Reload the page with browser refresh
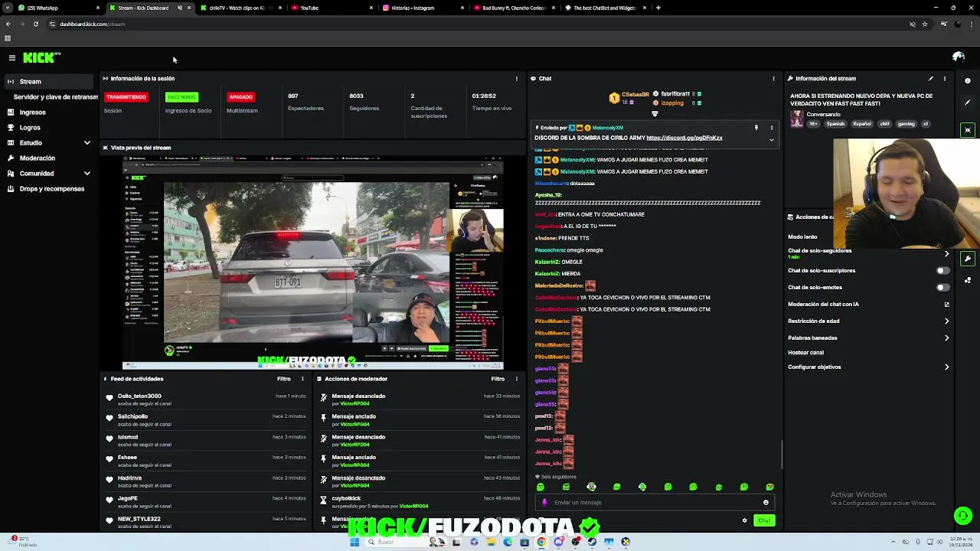The height and width of the screenshot is (551, 980). click(x=35, y=24)
